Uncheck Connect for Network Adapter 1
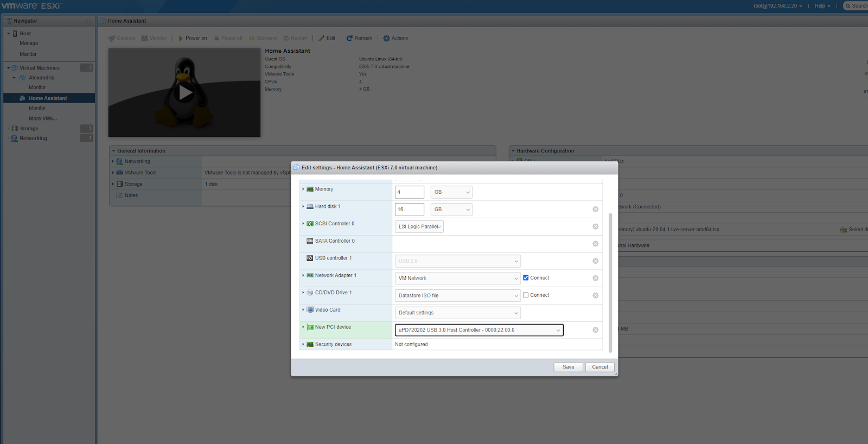Viewport: 868px width, 444px height. [x=526, y=278]
